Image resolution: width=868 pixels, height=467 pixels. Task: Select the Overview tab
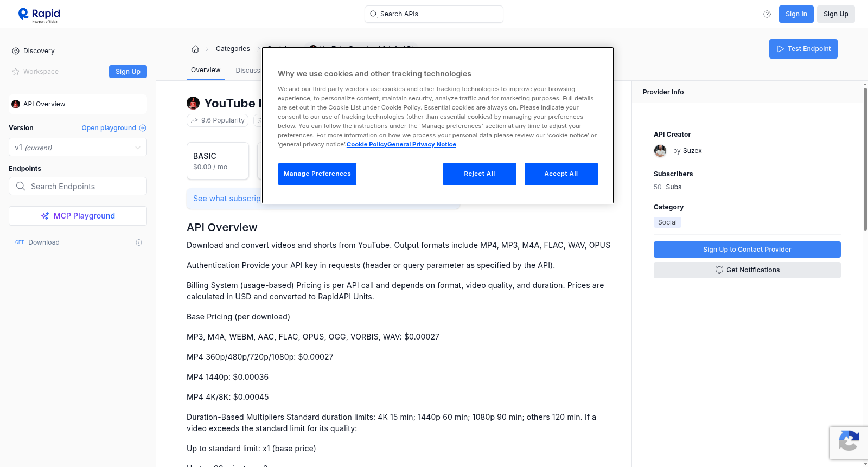206,70
